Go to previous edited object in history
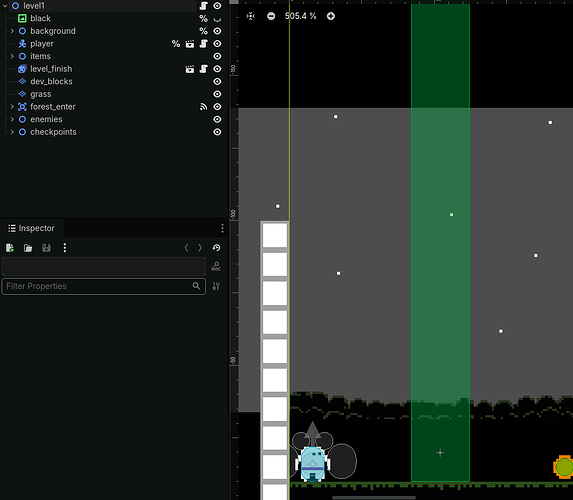 [x=186, y=248]
